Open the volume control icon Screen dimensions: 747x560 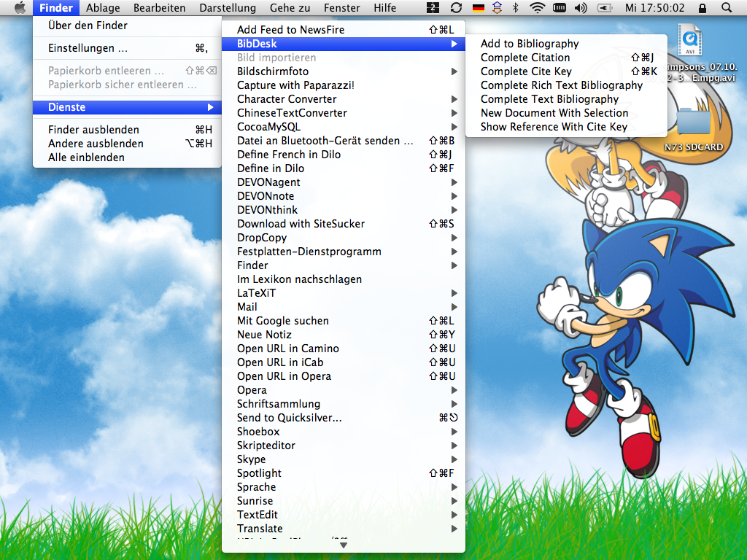581,7
